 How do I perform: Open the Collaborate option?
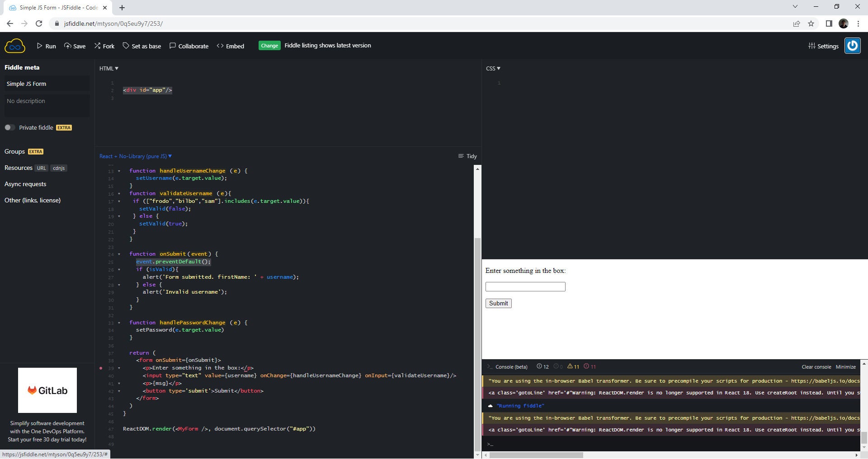pyautogui.click(x=189, y=46)
